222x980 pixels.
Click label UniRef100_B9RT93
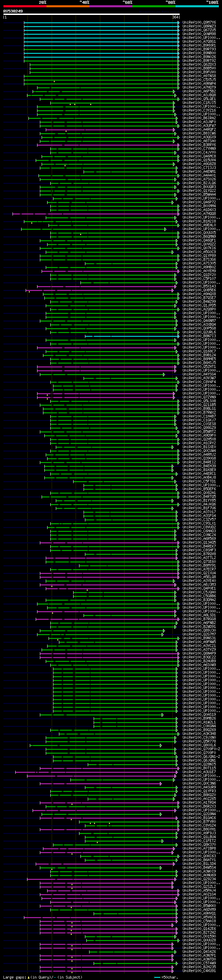pyautogui.click(x=199, y=49)
